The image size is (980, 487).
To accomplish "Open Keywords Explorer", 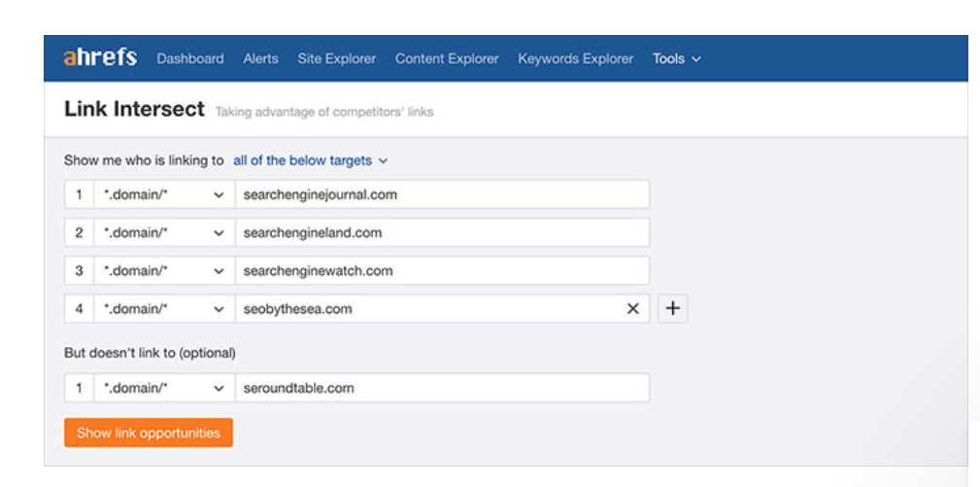I will pos(576,58).
